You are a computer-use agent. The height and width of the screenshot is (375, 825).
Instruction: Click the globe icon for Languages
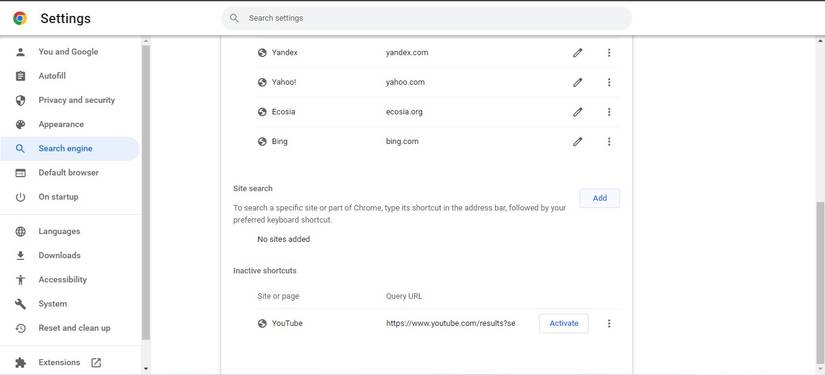click(x=21, y=231)
